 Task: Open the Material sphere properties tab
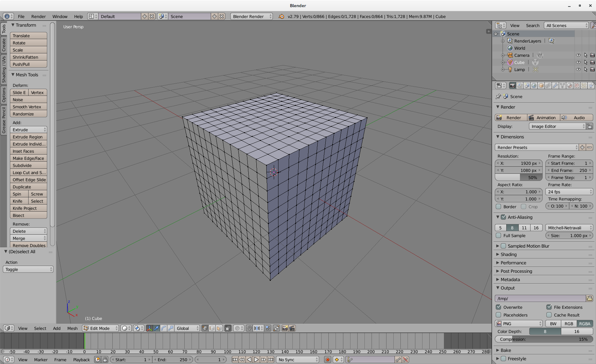coord(570,86)
